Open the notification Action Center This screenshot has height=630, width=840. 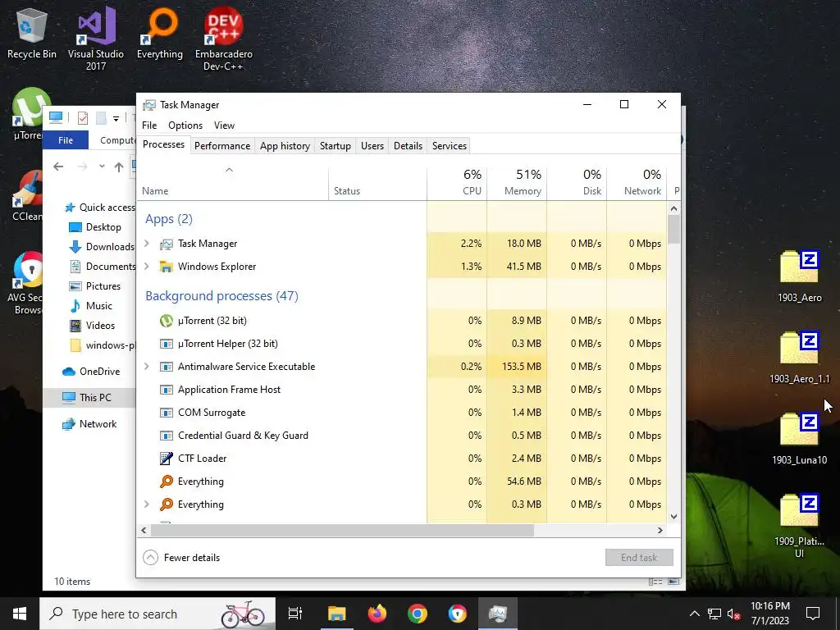pyautogui.click(x=813, y=614)
